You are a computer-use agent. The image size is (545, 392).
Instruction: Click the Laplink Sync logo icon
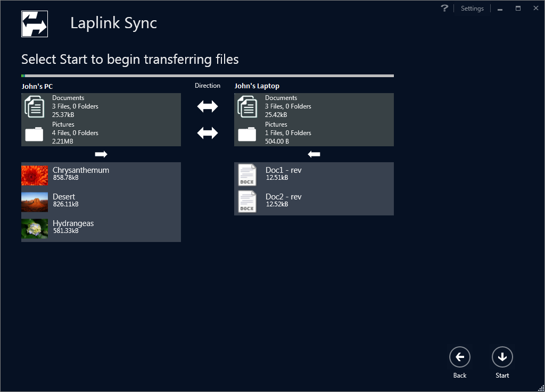(x=35, y=24)
